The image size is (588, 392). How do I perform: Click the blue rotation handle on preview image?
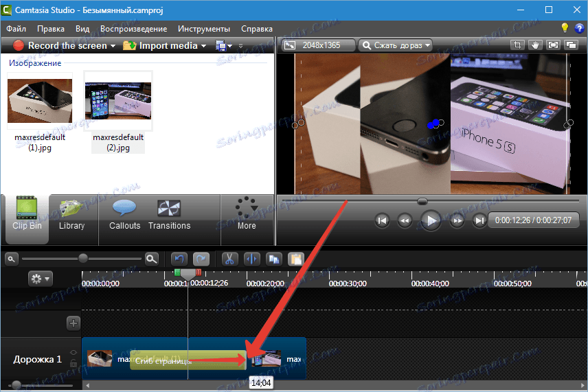click(x=434, y=124)
